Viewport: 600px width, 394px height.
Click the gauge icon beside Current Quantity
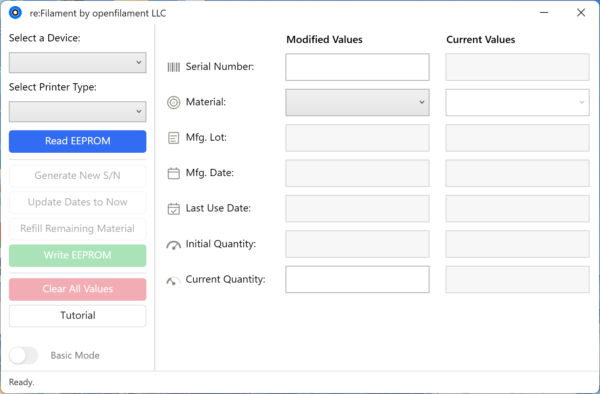click(173, 281)
